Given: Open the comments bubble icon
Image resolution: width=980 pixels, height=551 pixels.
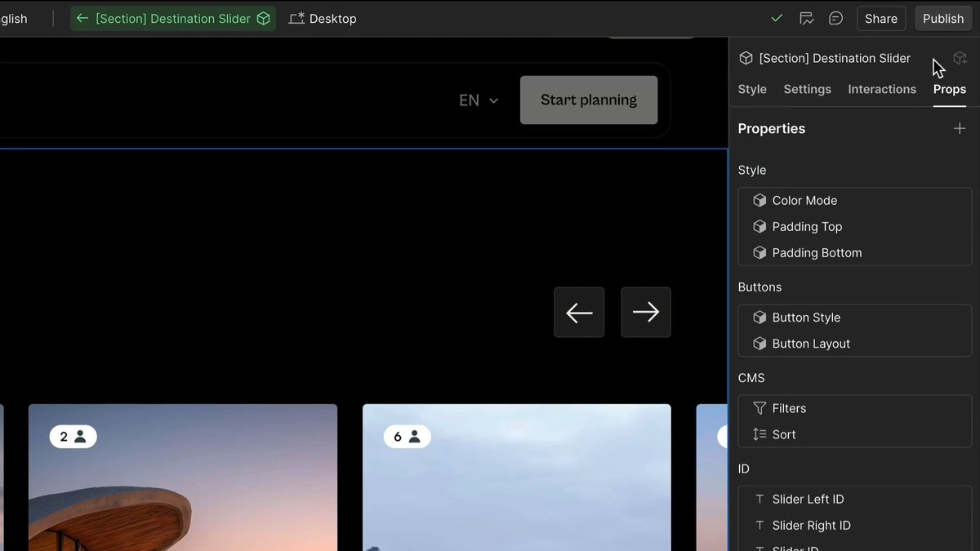Looking at the screenshot, I should (835, 18).
